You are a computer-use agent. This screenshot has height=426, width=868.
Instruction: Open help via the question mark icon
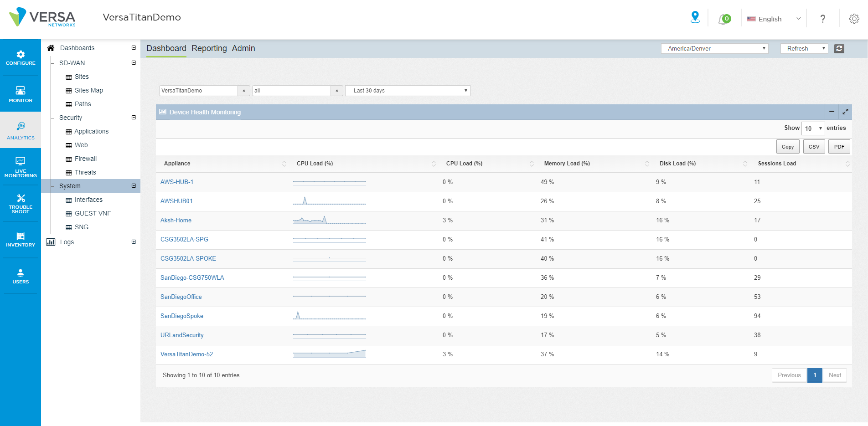point(823,19)
